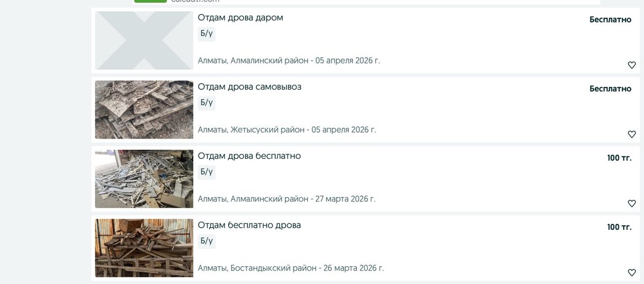Open photo thumbnail of 'Отдам бесплатно дрова'
644x284 pixels.
point(144,248)
